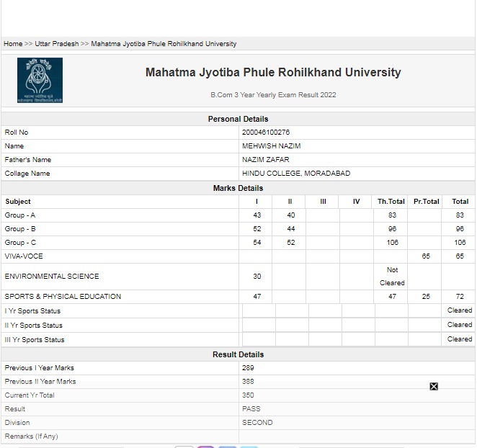Select the I Yr Sports Status label
This screenshot has height=448, width=477.
point(32,311)
